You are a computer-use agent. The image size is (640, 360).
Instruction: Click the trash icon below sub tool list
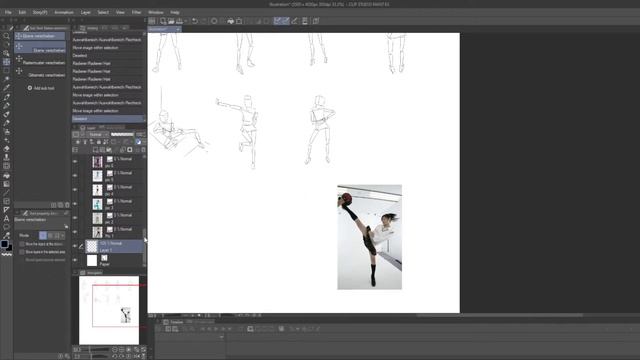pos(67,205)
